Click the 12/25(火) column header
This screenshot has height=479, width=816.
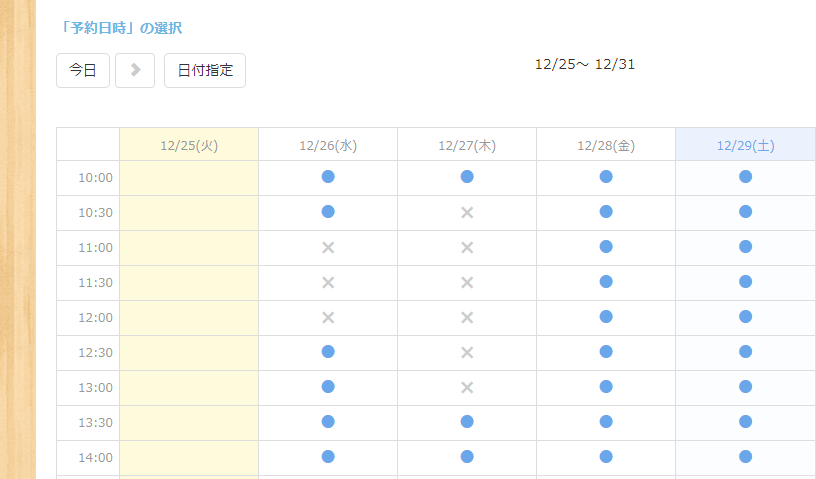tap(189, 145)
